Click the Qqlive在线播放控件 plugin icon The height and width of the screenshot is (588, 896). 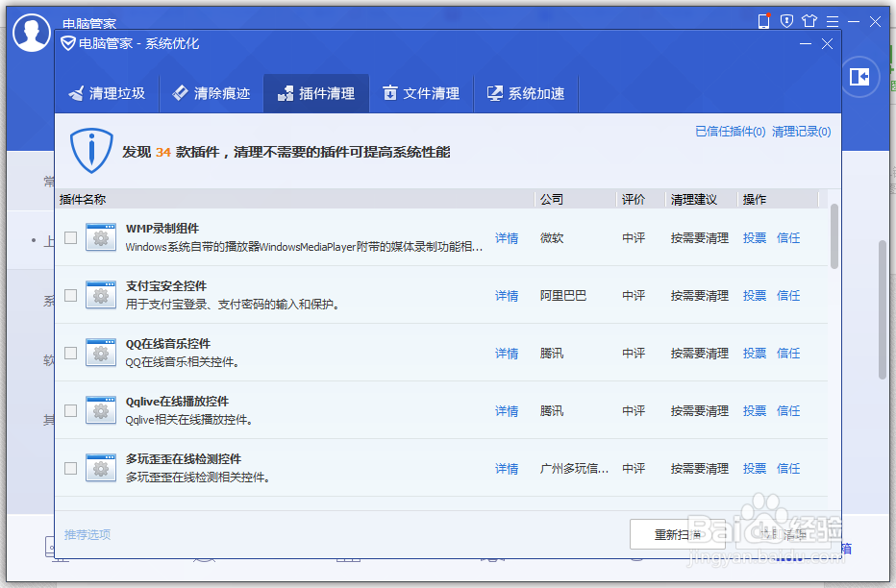101,410
